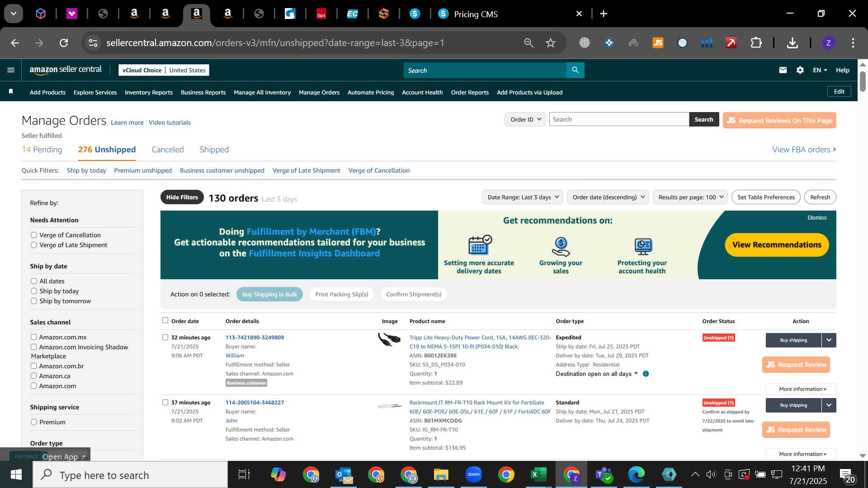Click the info icon next to Destination open
Image resolution: width=868 pixels, height=488 pixels.
click(x=646, y=374)
